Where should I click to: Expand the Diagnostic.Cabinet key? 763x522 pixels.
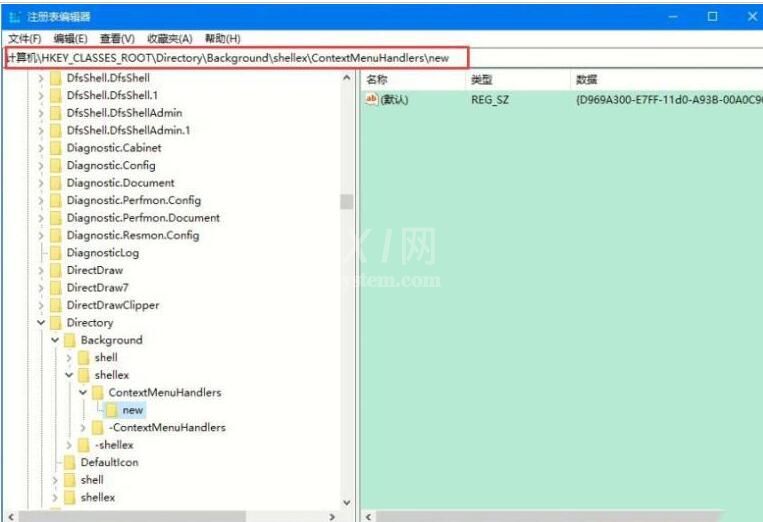41,148
